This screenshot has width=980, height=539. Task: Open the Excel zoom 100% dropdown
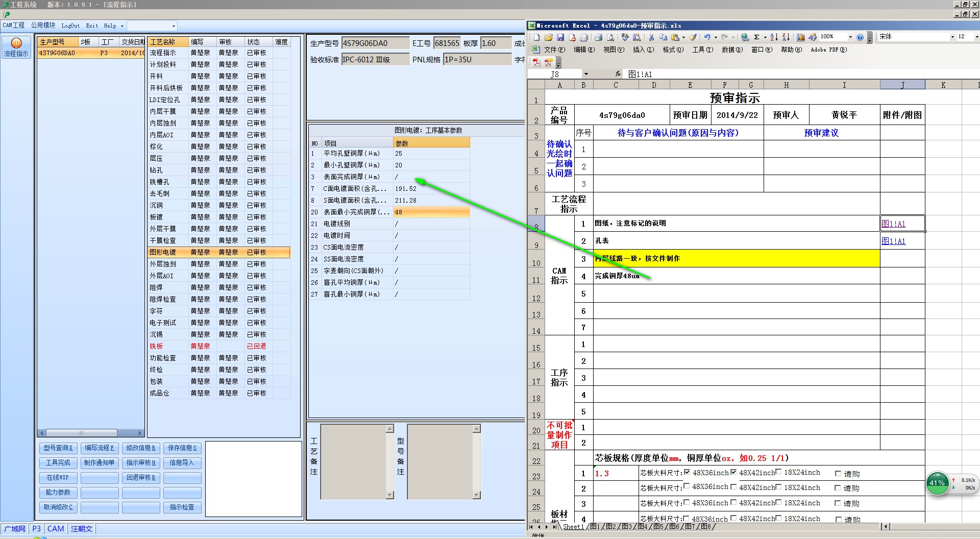tap(850, 37)
